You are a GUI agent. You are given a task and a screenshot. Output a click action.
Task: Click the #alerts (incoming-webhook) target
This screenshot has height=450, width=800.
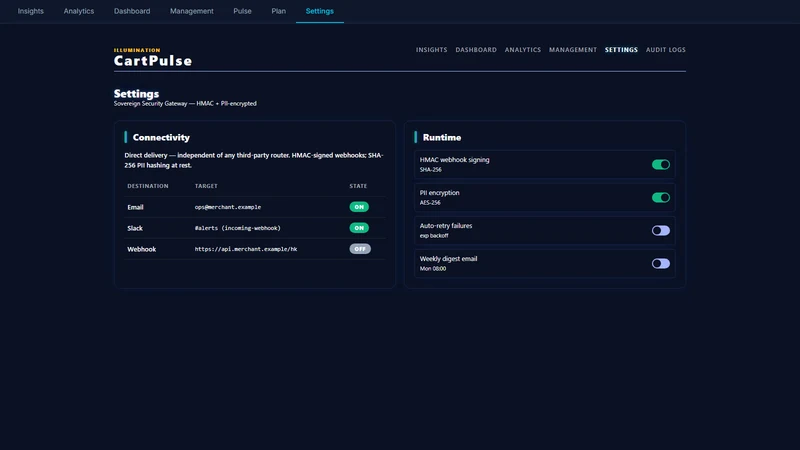point(237,228)
